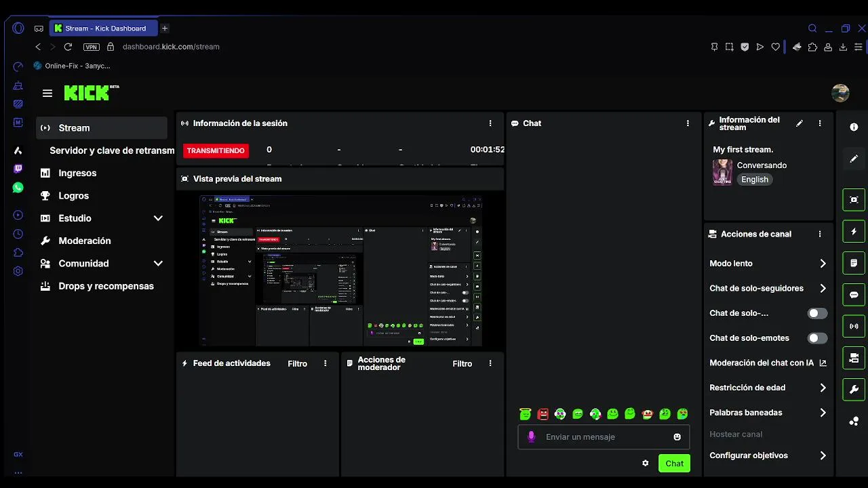The width and height of the screenshot is (868, 488).
Task: Click the address bar URL
Action: (x=171, y=47)
